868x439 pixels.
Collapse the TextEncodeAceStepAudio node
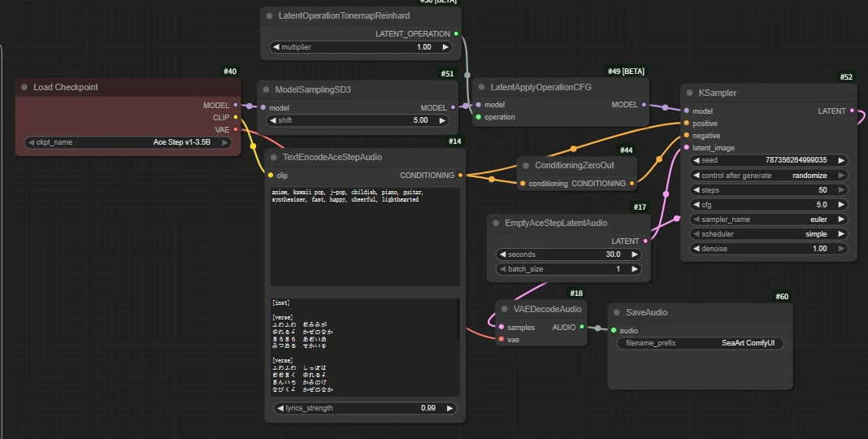coord(273,158)
